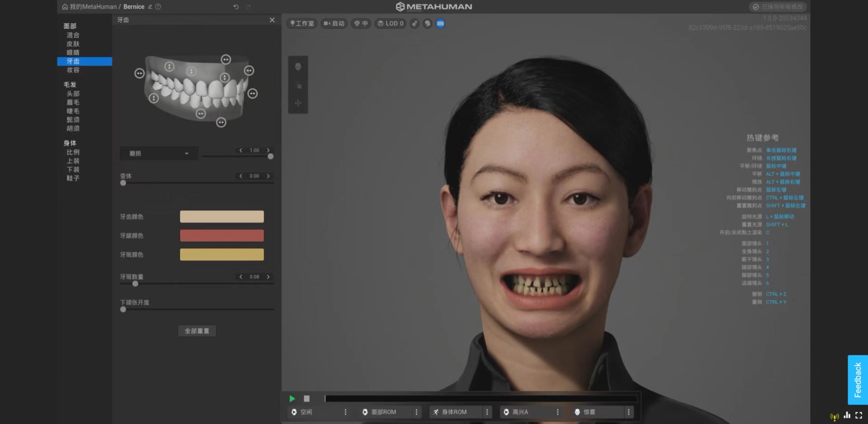Select the 面部ROM animation

tap(385, 412)
